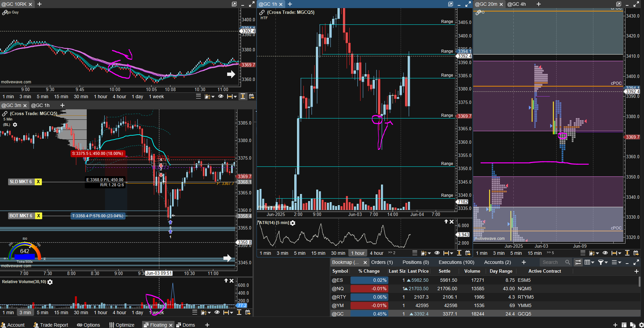This screenshot has height=328, width=644.
Task: Click the link icon on Cross Trade 1h chart
Action: (x=262, y=12)
